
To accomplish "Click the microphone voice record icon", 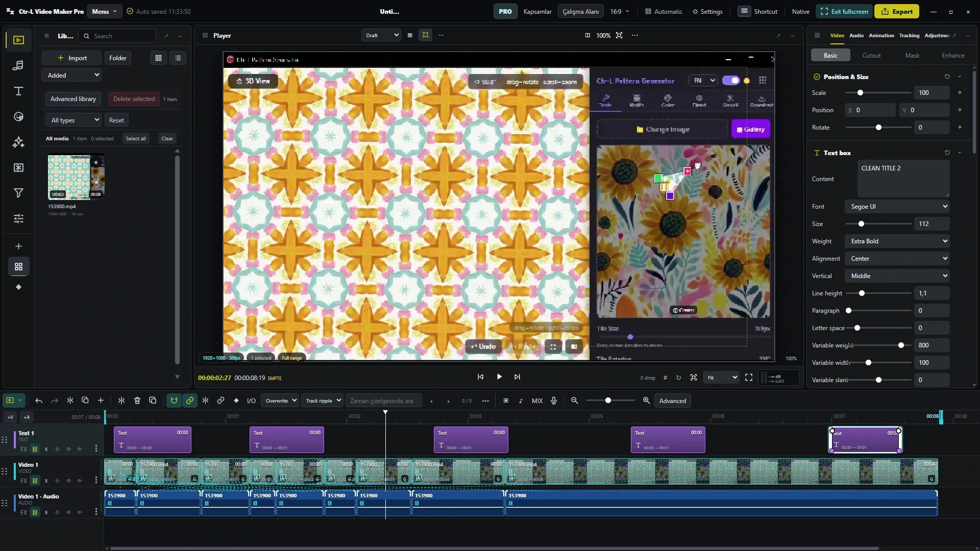I will click(554, 401).
